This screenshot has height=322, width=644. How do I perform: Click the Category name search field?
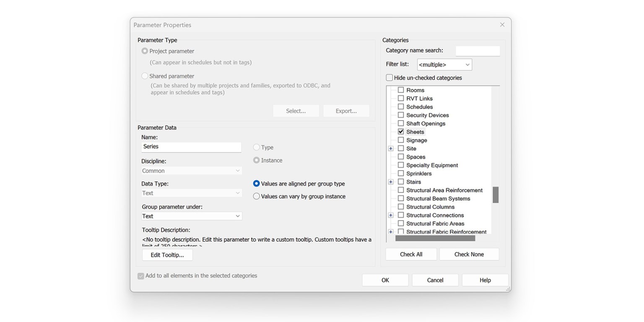[x=478, y=51]
